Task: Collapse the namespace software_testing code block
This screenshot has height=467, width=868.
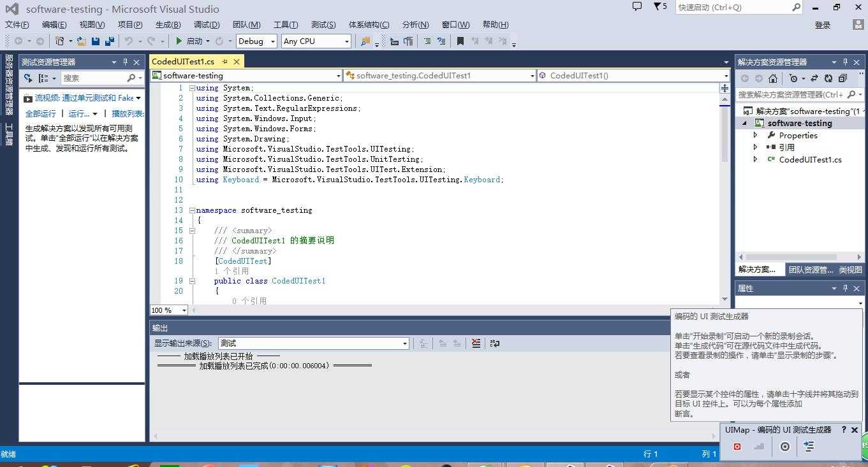Action: coord(192,210)
